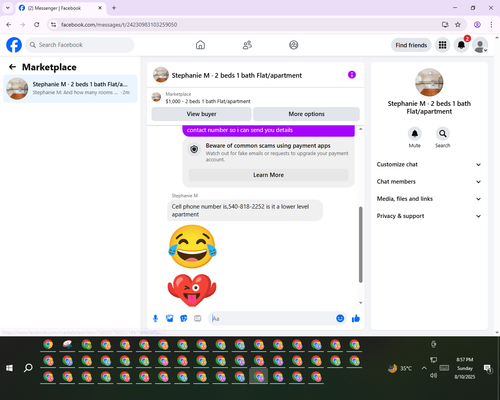Viewport: 500px width, 400px height.
Task: Click the Search Facebook field
Action: (x=80, y=45)
